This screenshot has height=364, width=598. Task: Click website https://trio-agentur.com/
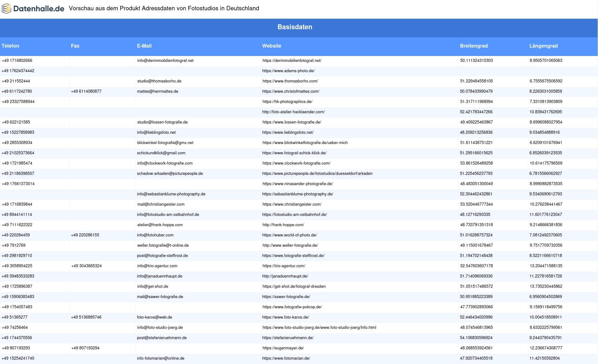[284, 266]
